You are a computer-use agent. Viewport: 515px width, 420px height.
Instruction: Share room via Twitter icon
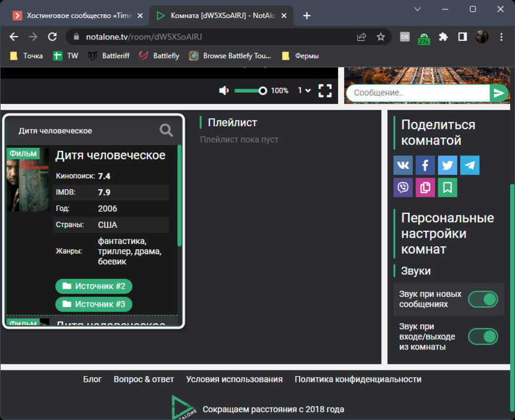(x=448, y=165)
